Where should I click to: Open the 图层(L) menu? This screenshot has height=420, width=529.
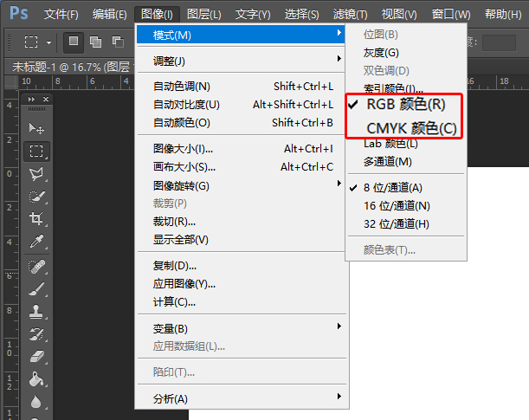pos(204,15)
